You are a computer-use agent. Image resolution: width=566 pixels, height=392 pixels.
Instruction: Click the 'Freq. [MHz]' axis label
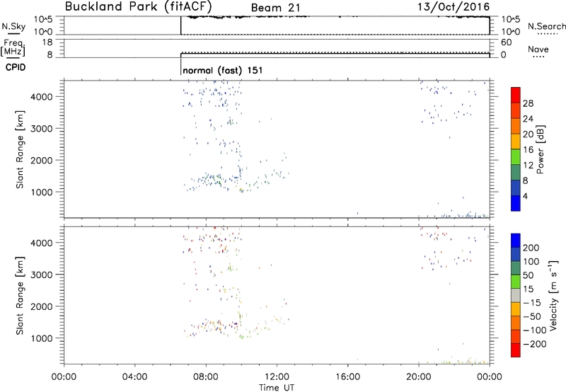point(13,47)
